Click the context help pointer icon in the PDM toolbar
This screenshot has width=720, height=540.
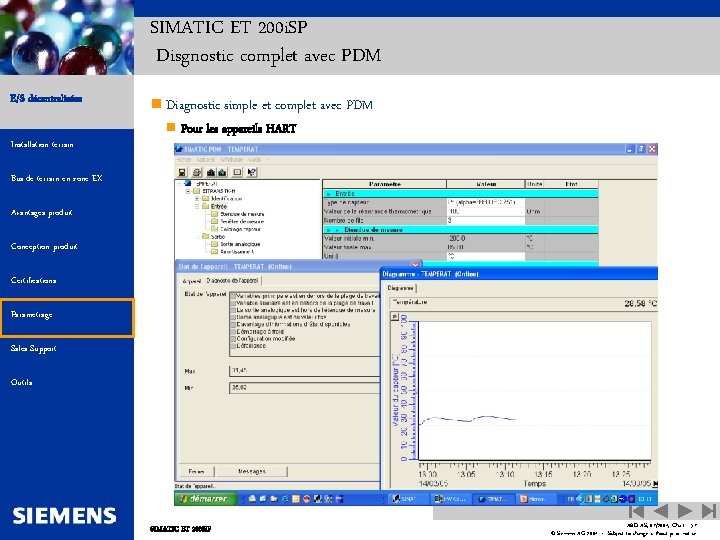coord(252,172)
